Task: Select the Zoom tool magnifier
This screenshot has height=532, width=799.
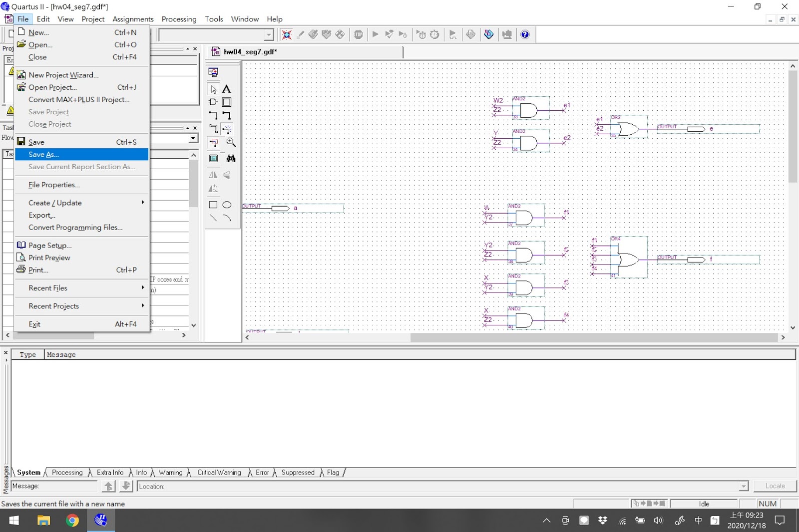Action: pos(231,142)
